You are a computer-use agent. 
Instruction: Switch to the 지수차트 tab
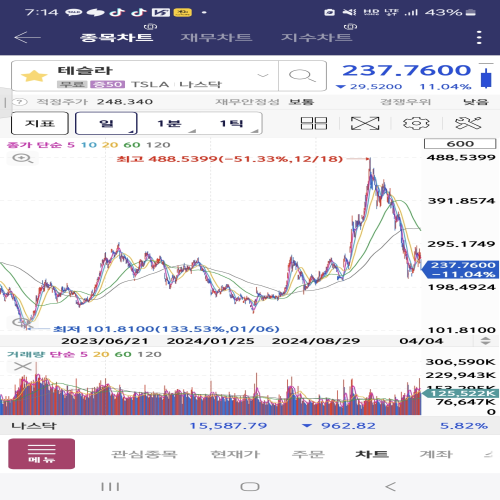tap(316, 37)
